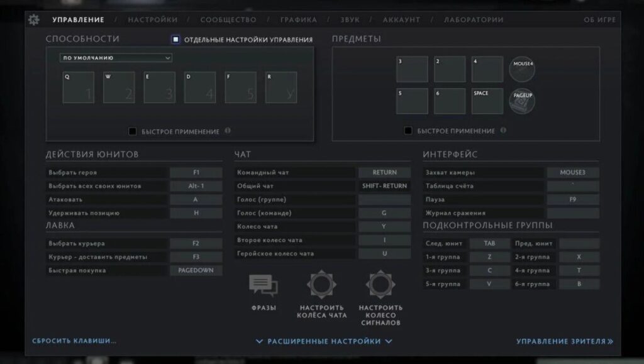
Task: Select the Q ability key slot
Action: pos(78,87)
